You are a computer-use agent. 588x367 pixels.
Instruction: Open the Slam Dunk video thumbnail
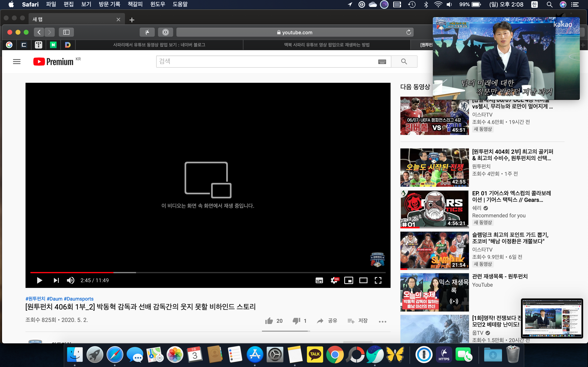coord(434,251)
